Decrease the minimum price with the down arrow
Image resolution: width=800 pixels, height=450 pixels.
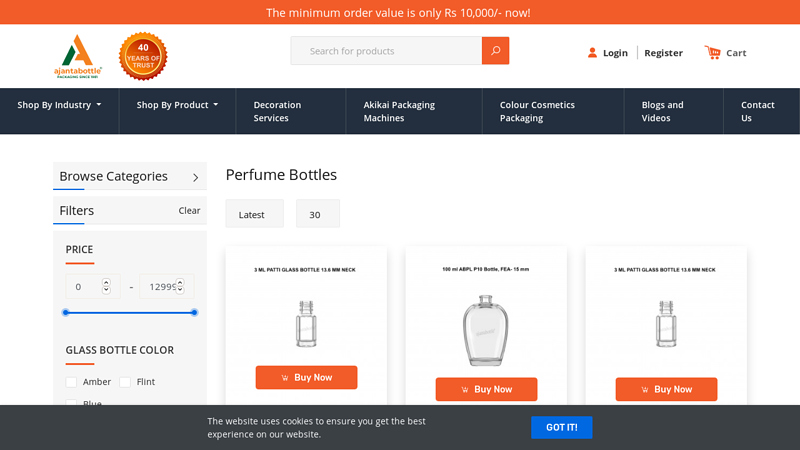point(106,290)
